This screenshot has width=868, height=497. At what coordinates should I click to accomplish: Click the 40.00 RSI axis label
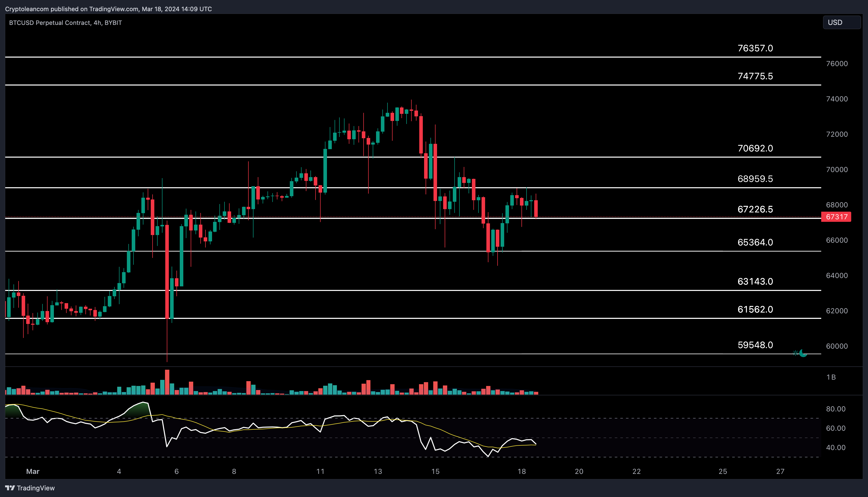click(835, 447)
